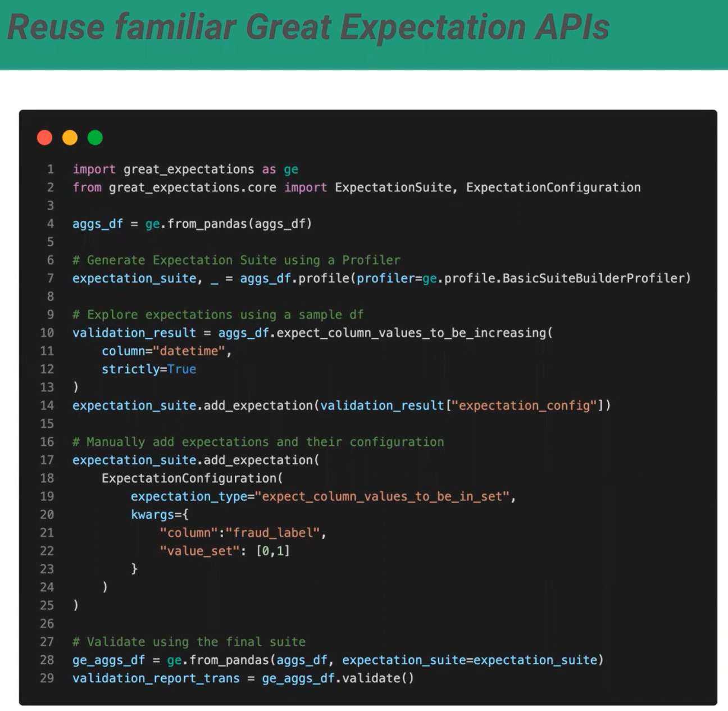The height and width of the screenshot is (711, 728).
Task: Click 'expectation_suite, _' on line 7
Action: (x=145, y=278)
